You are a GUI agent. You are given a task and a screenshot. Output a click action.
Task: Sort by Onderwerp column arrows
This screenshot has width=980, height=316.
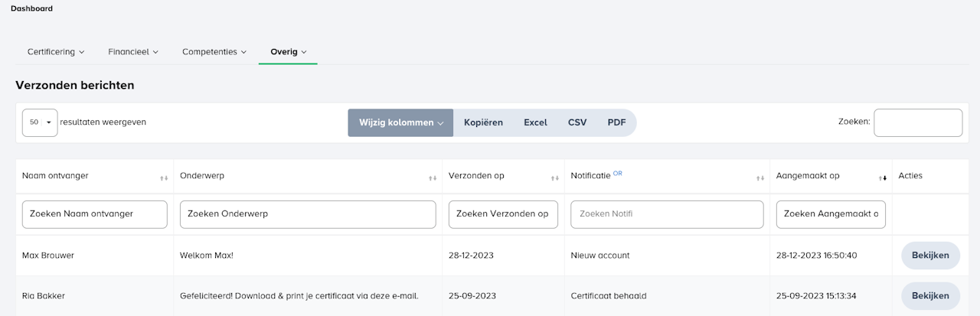433,178
